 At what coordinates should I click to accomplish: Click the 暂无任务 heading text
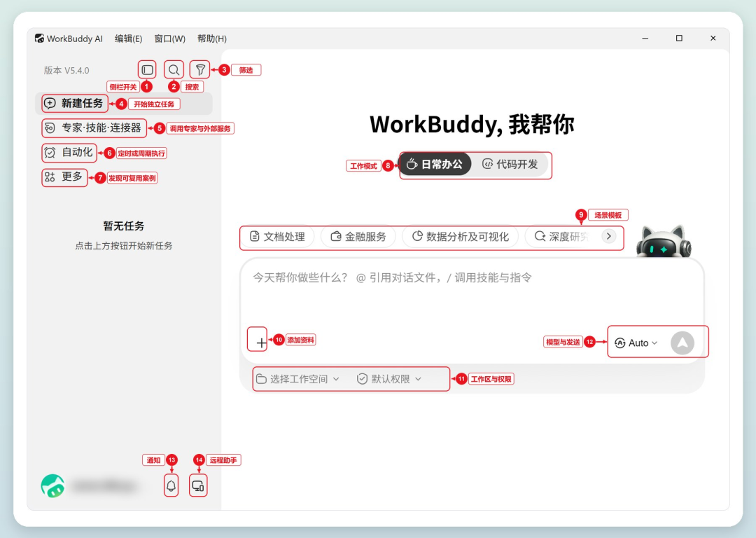(123, 226)
